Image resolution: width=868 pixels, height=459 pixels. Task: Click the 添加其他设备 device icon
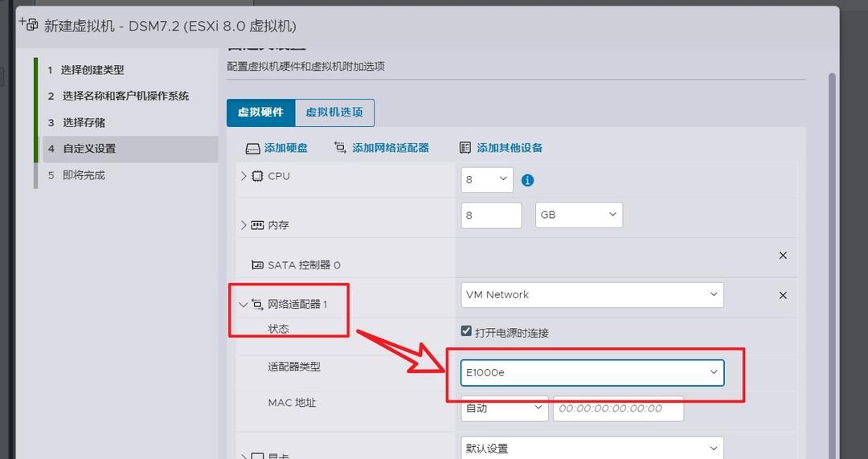(465, 148)
